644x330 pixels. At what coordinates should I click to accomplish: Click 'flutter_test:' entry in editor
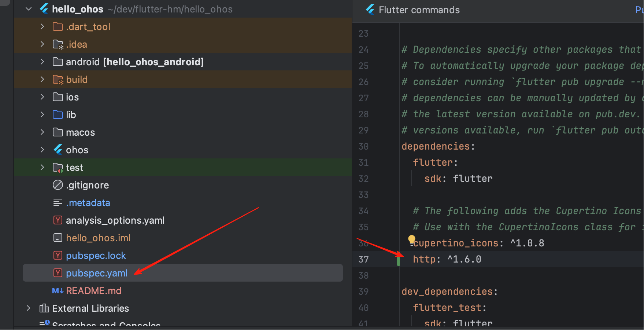pyautogui.click(x=449, y=308)
